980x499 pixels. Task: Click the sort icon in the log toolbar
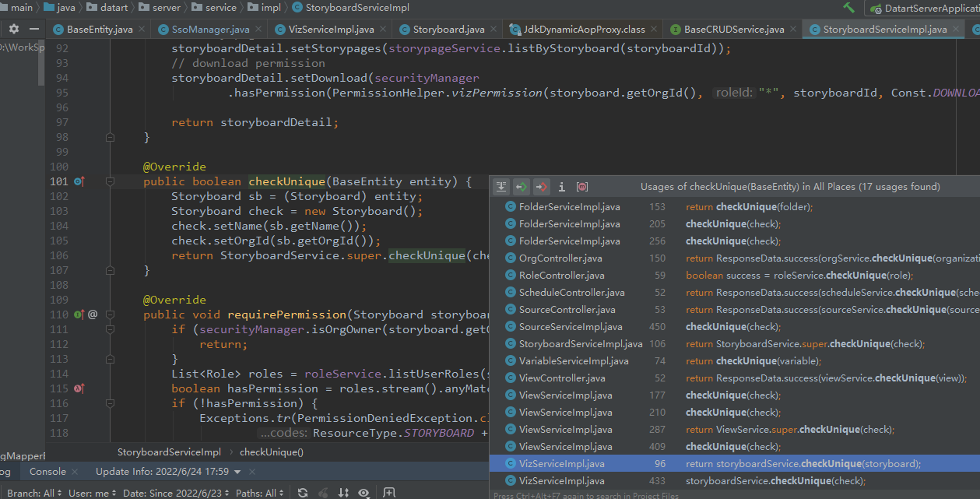click(x=342, y=493)
